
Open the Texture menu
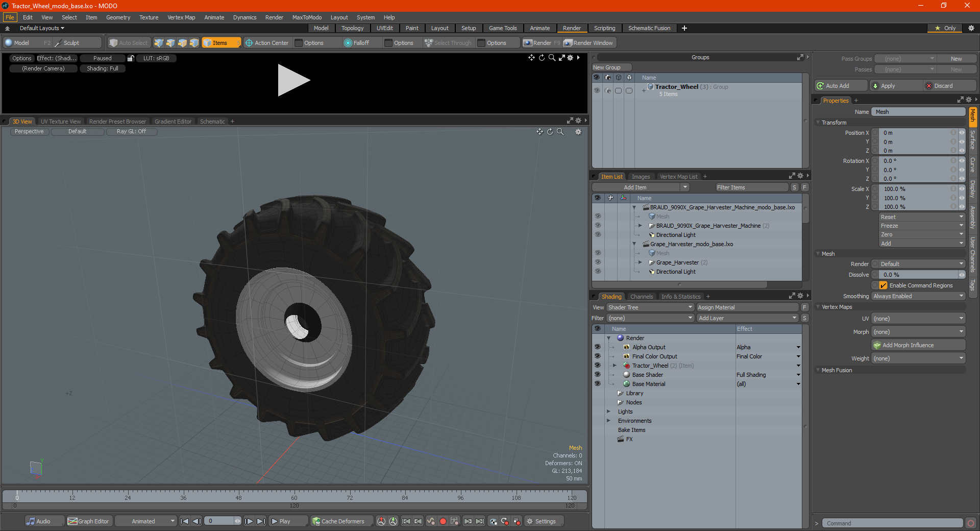[149, 17]
